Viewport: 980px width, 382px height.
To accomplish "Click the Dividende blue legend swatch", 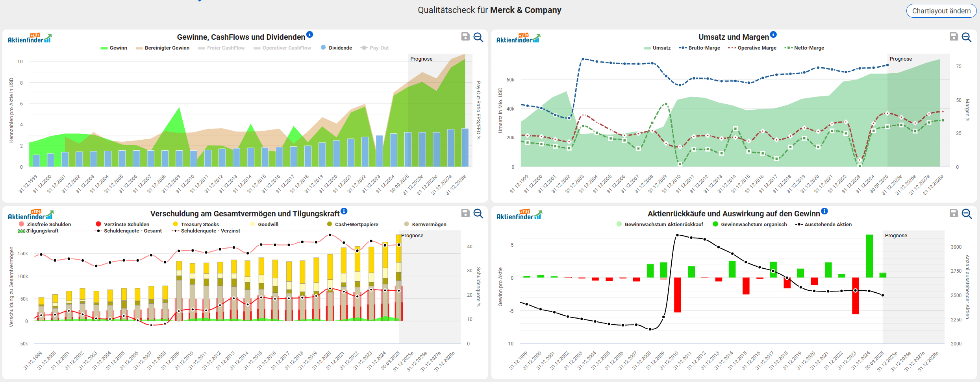I will click(x=323, y=48).
